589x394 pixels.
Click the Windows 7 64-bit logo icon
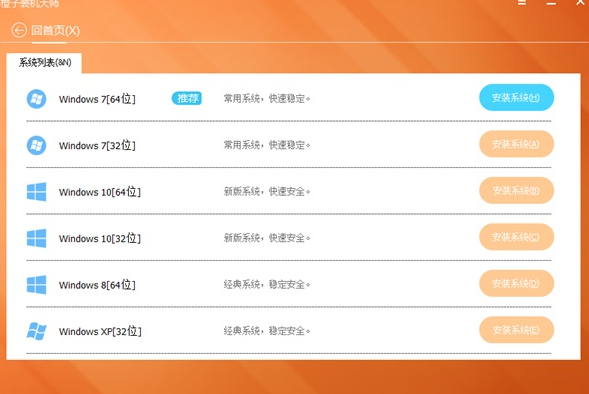36,99
